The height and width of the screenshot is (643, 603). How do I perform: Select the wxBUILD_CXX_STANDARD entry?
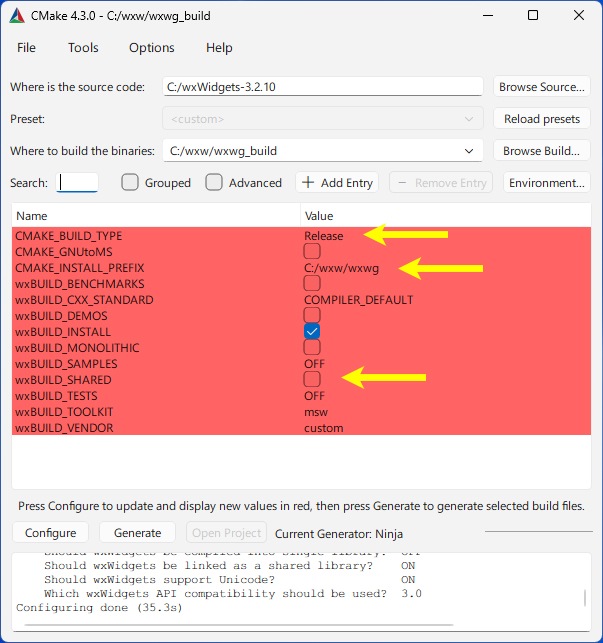click(84, 300)
